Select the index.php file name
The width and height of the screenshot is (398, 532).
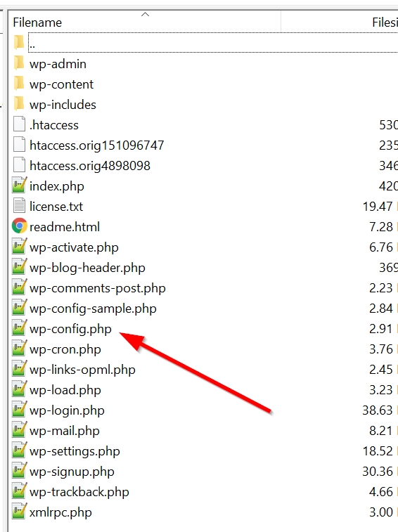[x=57, y=186]
